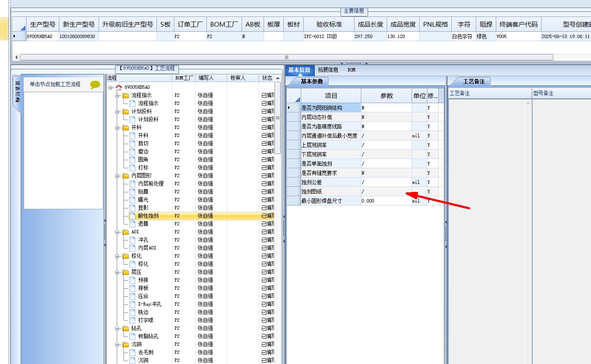This screenshot has height=364, width=591.
Task: Click the document icon of 磨边 step
Action: [132, 151]
